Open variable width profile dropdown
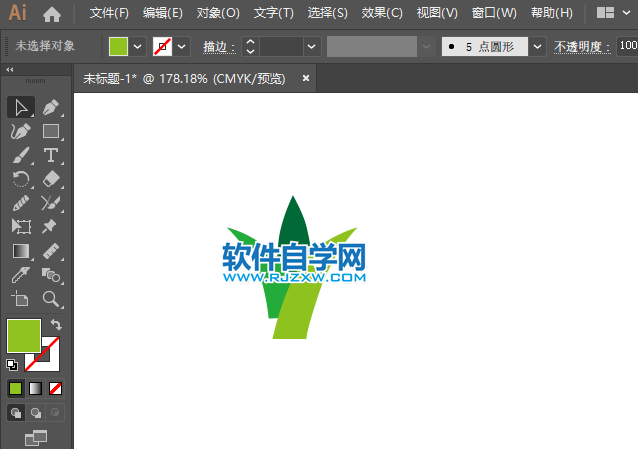 click(x=426, y=46)
